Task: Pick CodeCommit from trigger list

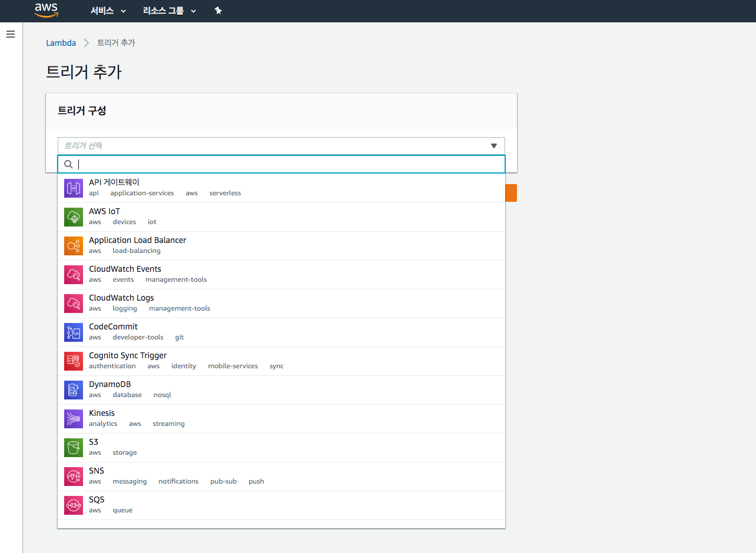Action: tap(281, 332)
